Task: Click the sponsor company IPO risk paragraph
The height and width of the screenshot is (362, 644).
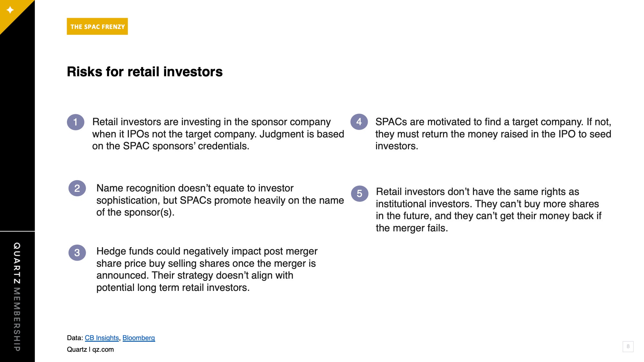Action: click(x=218, y=134)
